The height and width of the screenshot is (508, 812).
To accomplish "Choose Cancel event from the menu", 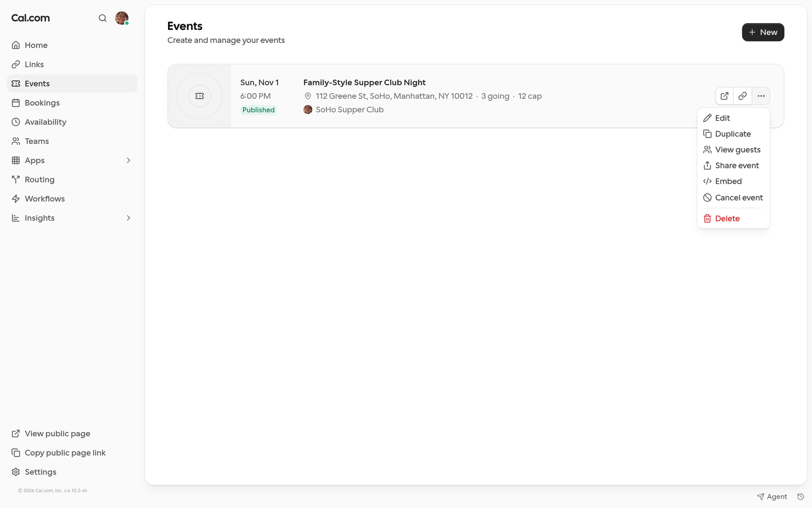I will [x=734, y=198].
